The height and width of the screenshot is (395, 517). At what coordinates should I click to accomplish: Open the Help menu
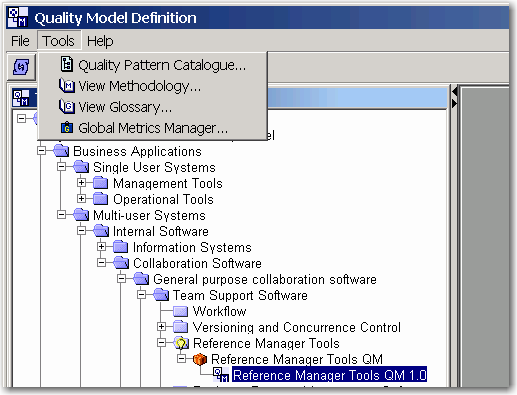[100, 41]
